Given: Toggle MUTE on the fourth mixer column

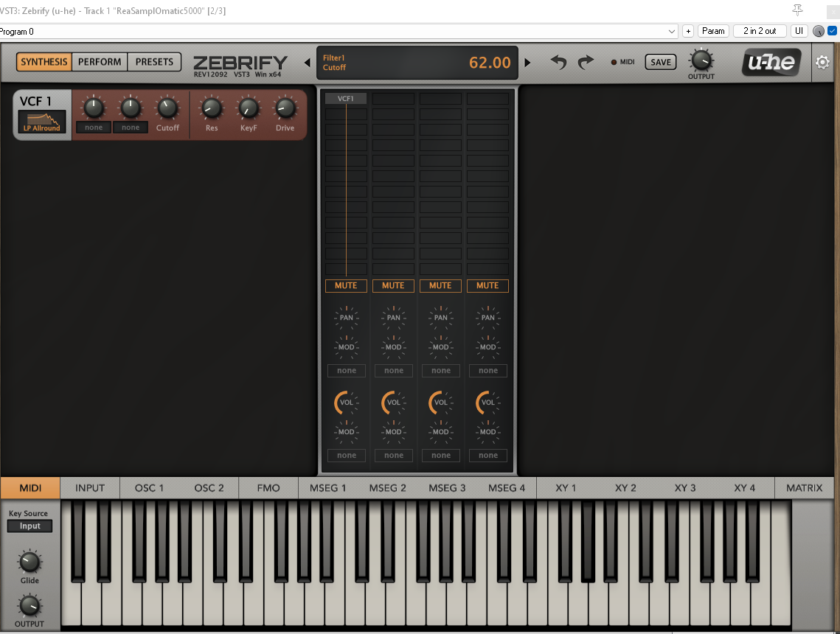Looking at the screenshot, I should [487, 286].
